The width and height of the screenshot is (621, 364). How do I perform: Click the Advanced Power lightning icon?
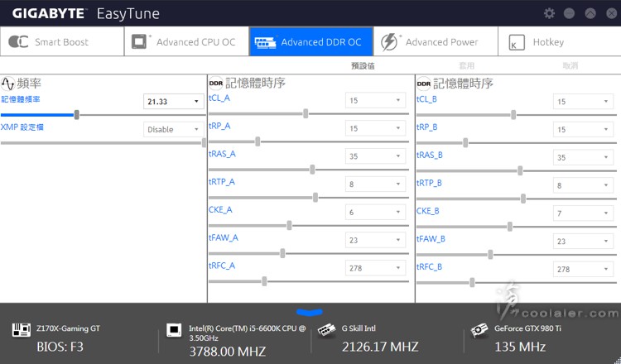pyautogui.click(x=389, y=42)
